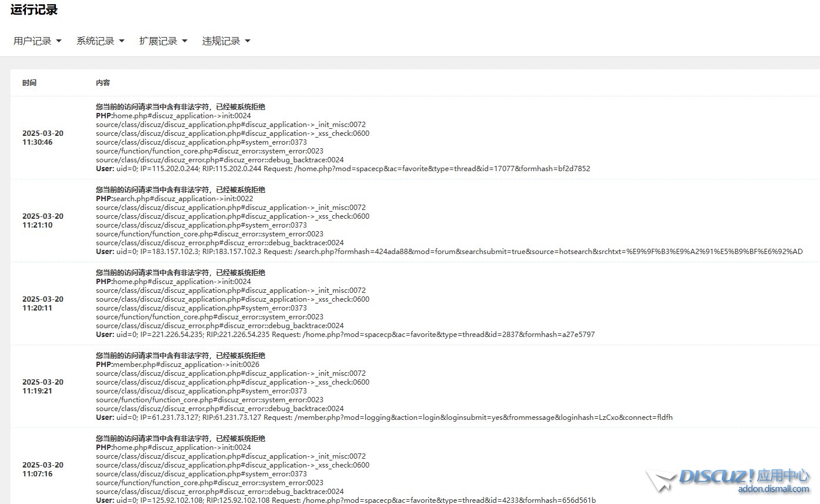This screenshot has width=820, height=504.
Task: Open the 用户记录 dropdown menu
Action: click(x=37, y=41)
